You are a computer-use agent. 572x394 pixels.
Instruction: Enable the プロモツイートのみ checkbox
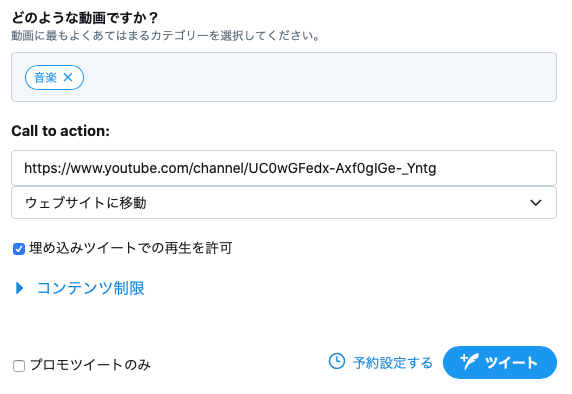tap(19, 366)
